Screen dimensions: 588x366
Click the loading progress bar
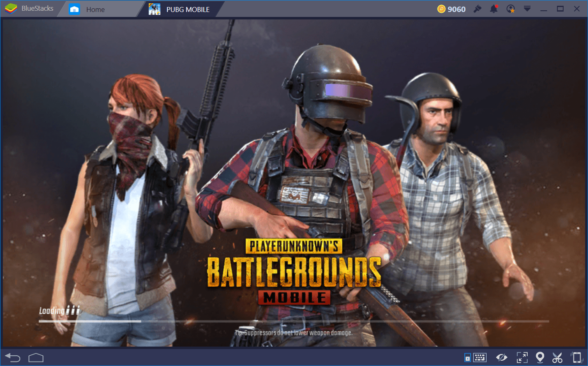[x=294, y=321]
